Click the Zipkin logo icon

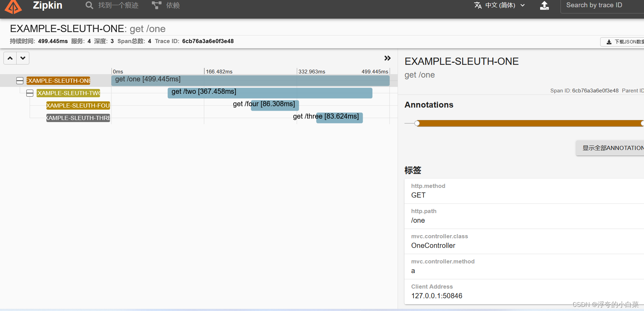(x=13, y=6)
